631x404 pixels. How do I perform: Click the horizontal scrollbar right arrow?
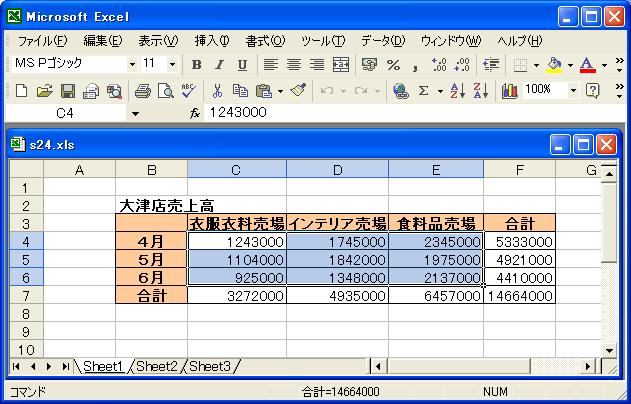pos(588,366)
